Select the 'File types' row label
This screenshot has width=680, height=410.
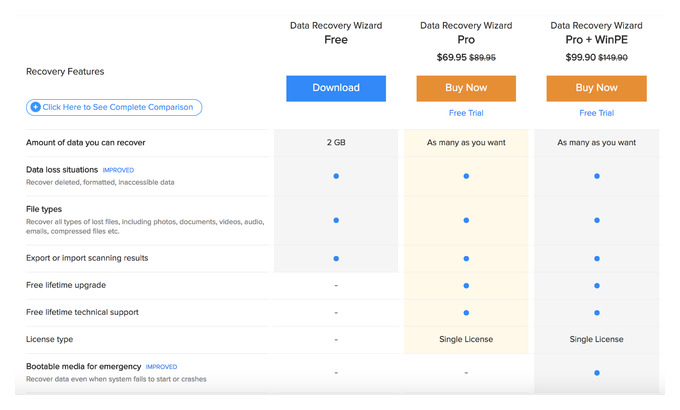pos(44,209)
